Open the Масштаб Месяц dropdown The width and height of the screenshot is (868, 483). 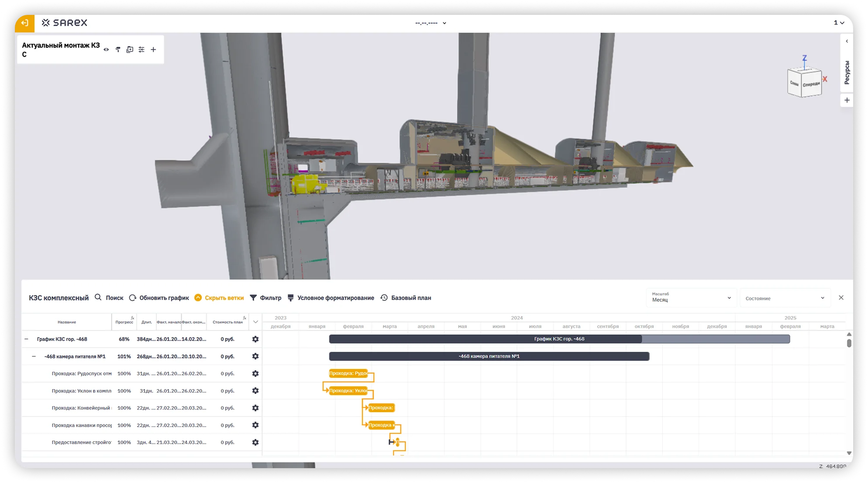(x=691, y=298)
